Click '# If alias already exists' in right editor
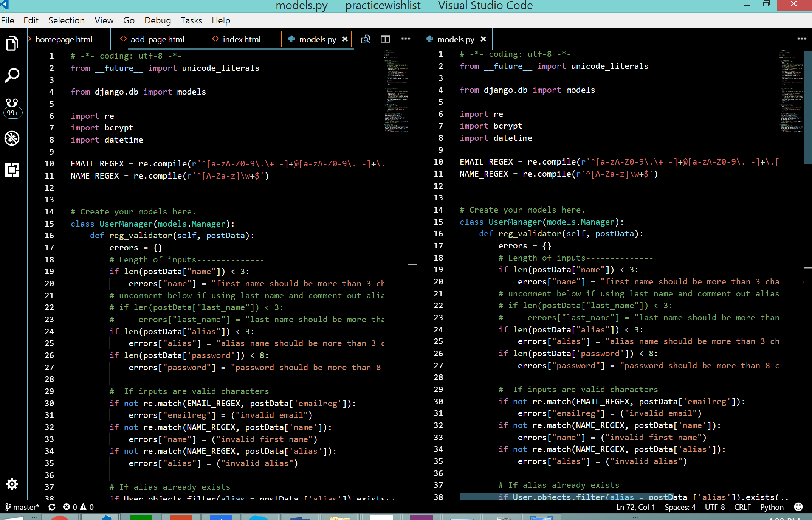The width and height of the screenshot is (812, 520). coord(559,485)
